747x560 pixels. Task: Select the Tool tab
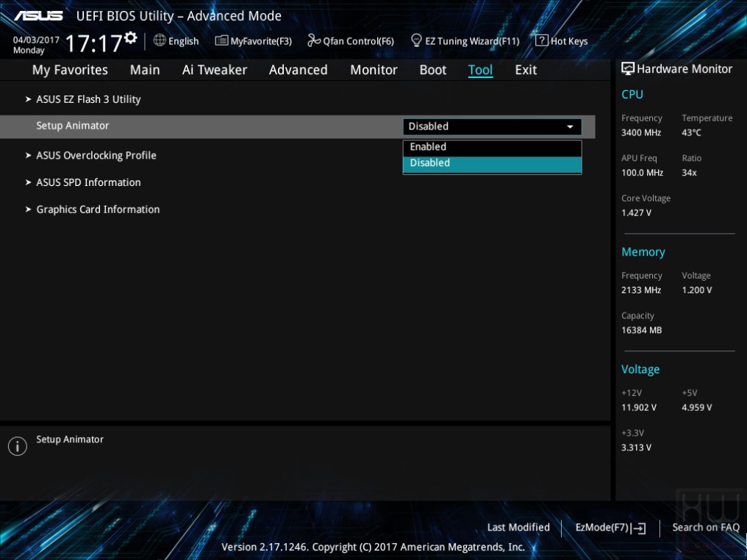(480, 70)
